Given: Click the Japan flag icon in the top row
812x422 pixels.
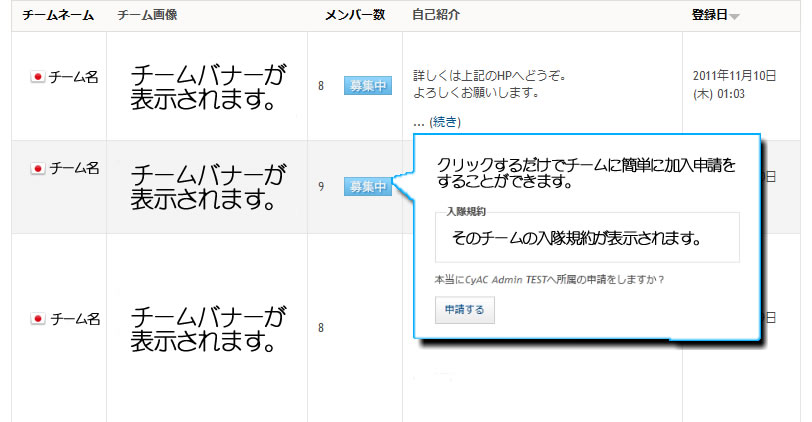Looking at the screenshot, I should (x=38, y=78).
